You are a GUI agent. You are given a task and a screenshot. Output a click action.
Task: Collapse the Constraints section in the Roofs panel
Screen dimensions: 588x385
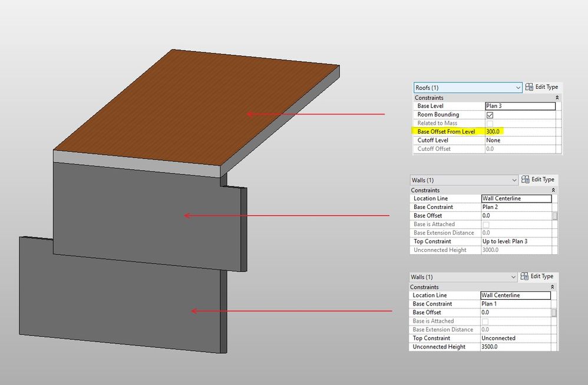pyautogui.click(x=557, y=98)
